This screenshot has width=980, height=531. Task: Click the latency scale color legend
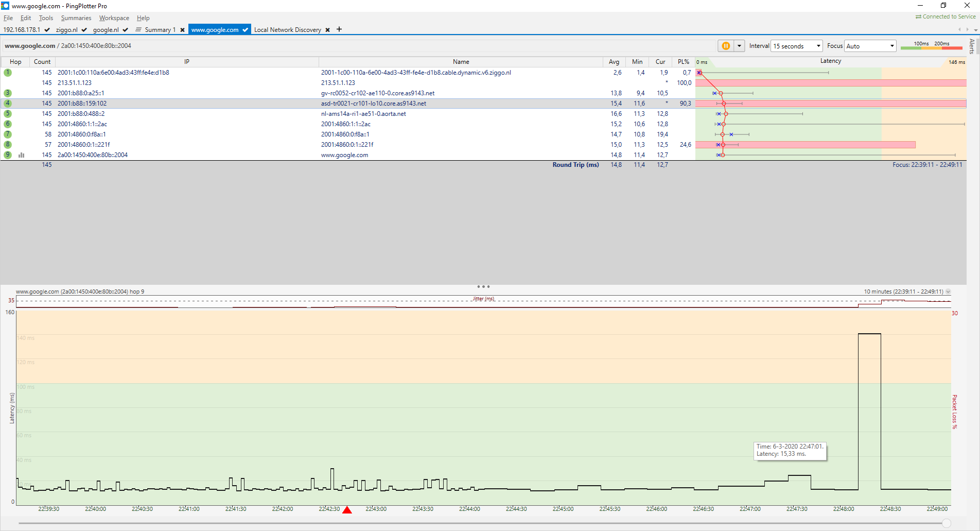[x=931, y=46]
